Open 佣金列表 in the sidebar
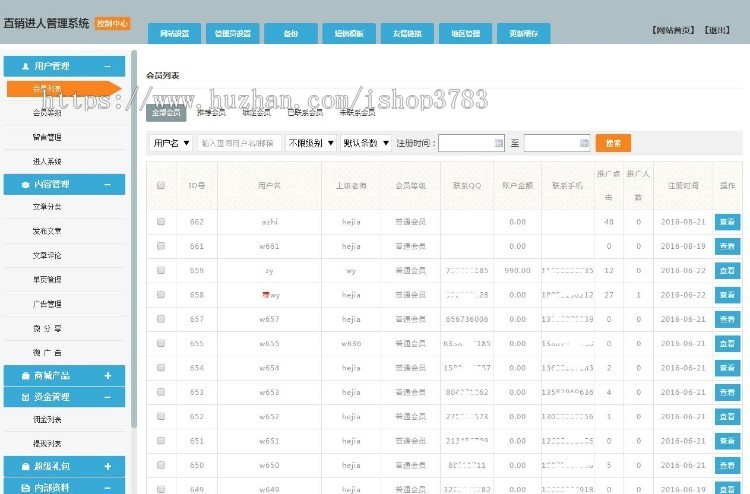This screenshot has height=494, width=750. pyautogui.click(x=47, y=419)
